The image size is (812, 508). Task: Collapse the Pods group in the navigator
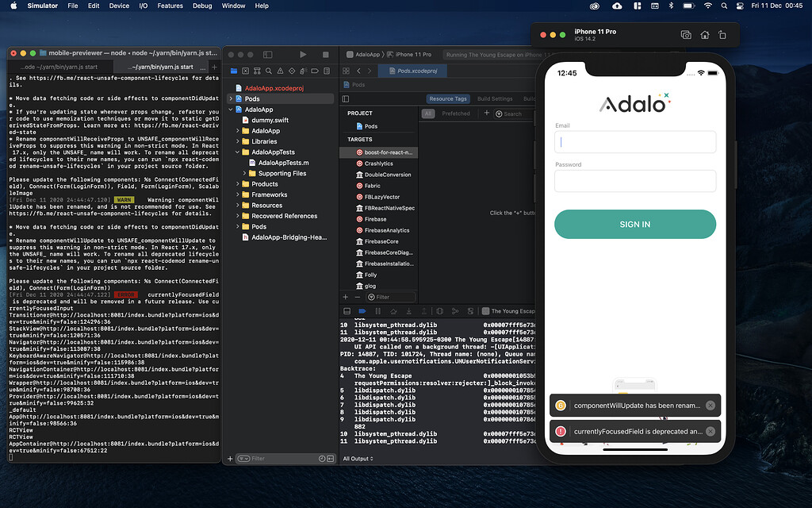click(x=231, y=98)
